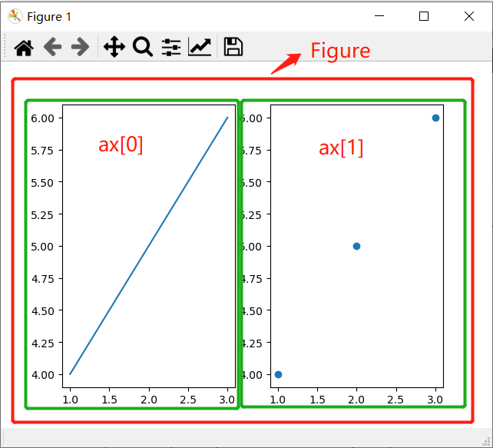Click x-tick label 2.0 under left plot
Screen dimensions: 493x448
pos(149,400)
